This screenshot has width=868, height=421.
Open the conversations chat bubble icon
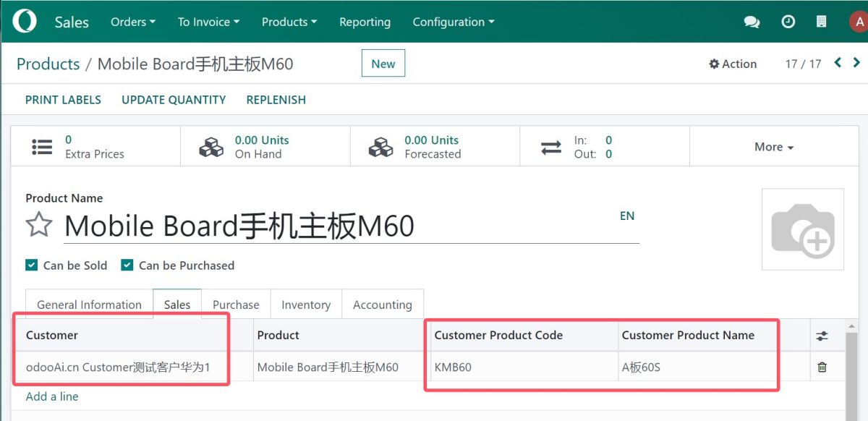(752, 22)
